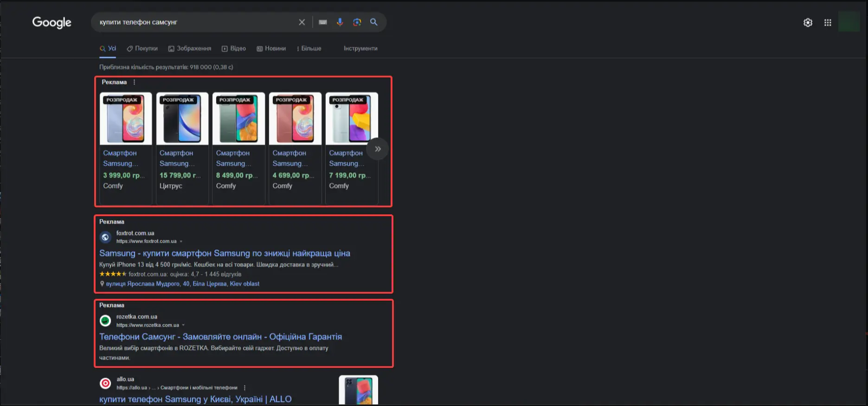Clear the search query with X icon
868x406 pixels.
click(x=302, y=22)
